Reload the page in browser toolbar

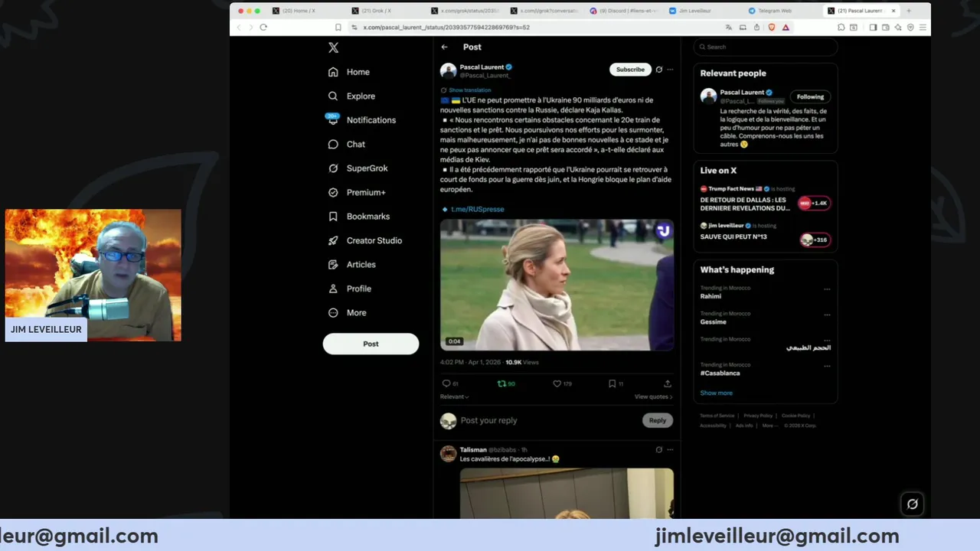click(263, 27)
